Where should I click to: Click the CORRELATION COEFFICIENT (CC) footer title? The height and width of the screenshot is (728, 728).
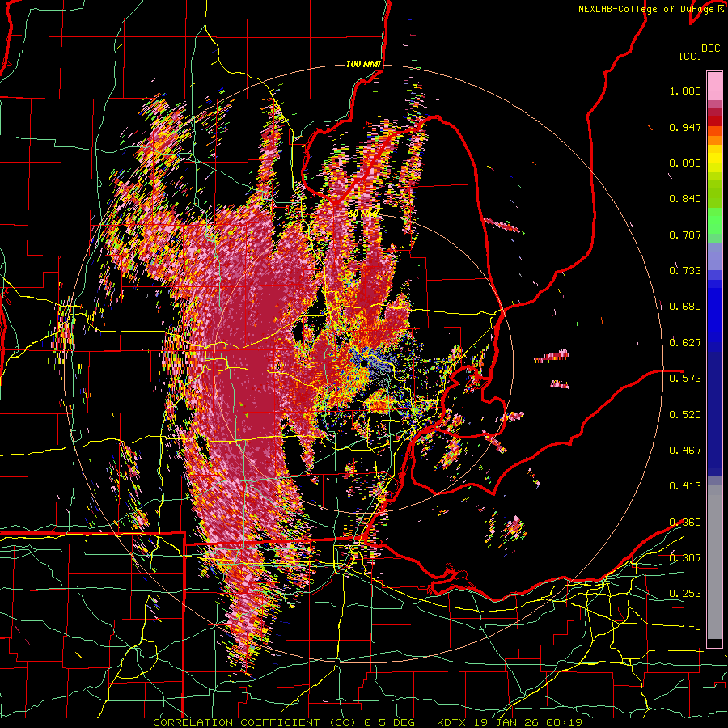click(x=255, y=722)
